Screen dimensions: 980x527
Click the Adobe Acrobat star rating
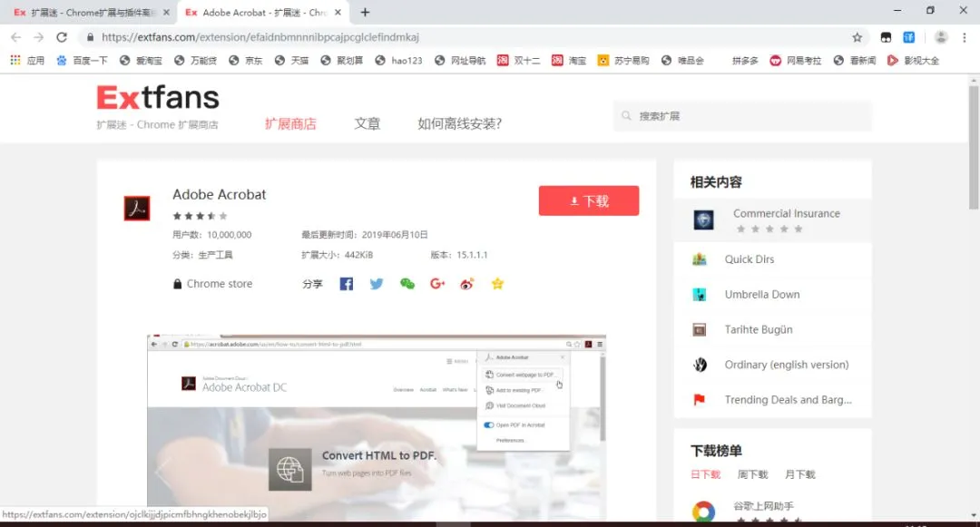[200, 216]
